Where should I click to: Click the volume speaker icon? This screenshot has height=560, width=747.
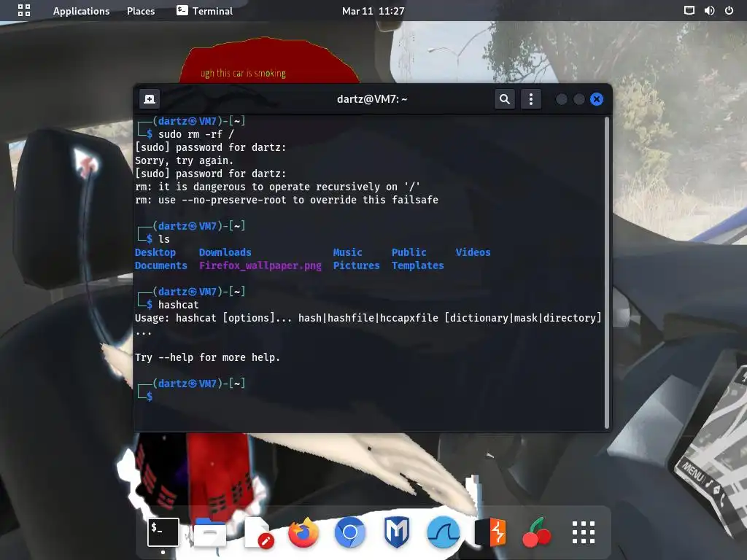click(709, 10)
